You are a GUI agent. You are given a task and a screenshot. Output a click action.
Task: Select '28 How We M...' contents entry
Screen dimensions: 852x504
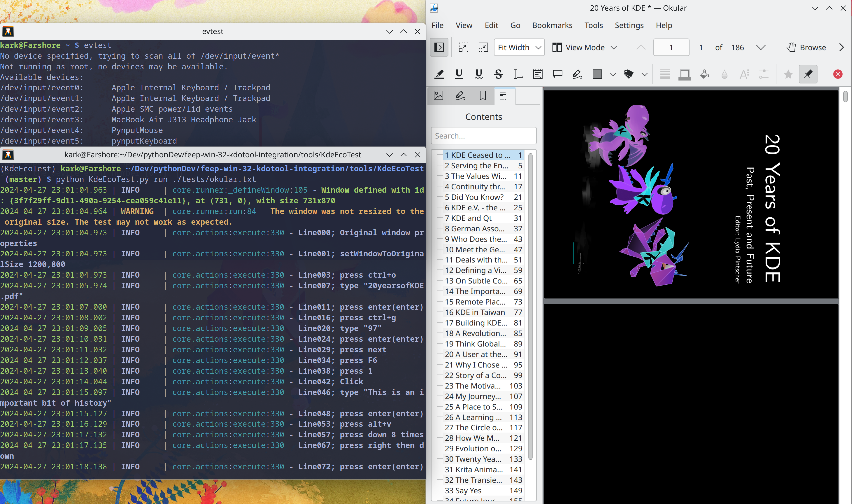pos(483,438)
